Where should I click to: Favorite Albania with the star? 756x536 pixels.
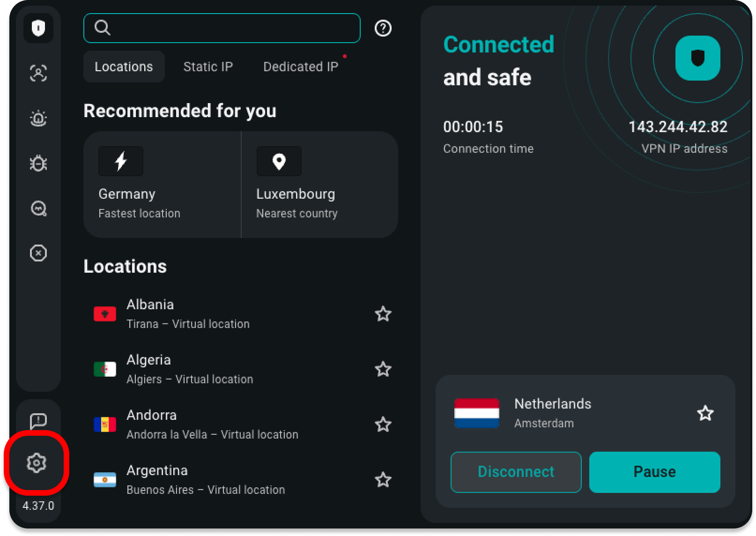click(x=383, y=314)
